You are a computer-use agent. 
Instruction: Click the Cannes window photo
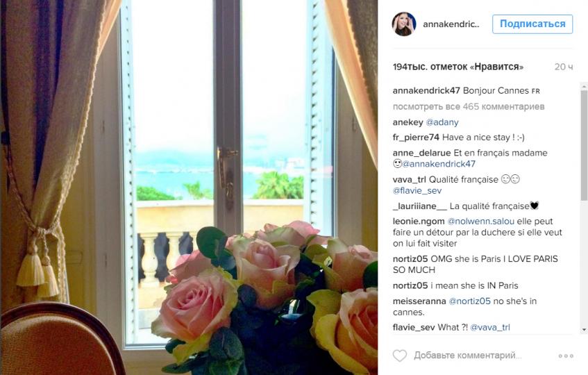[189, 187]
